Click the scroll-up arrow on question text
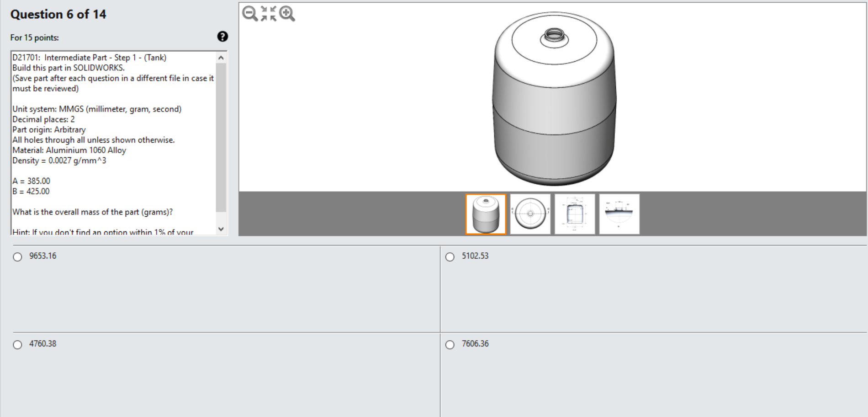Image resolution: width=868 pixels, height=417 pixels. (x=221, y=58)
